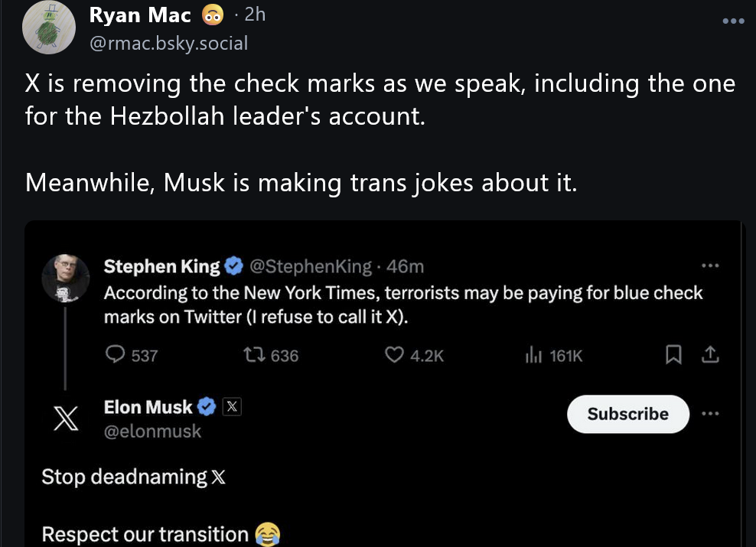
Task: Open Elon Musk's tweet options menu
Action: tap(711, 413)
